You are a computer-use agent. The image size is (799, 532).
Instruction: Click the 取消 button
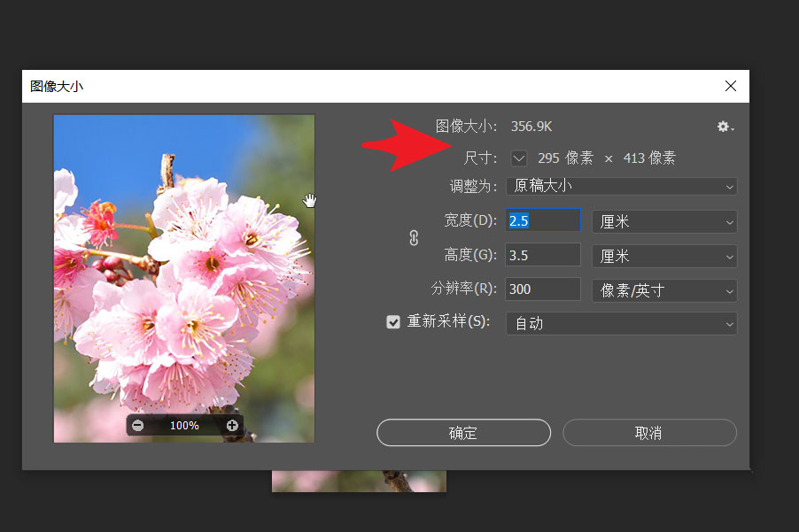pyautogui.click(x=649, y=433)
